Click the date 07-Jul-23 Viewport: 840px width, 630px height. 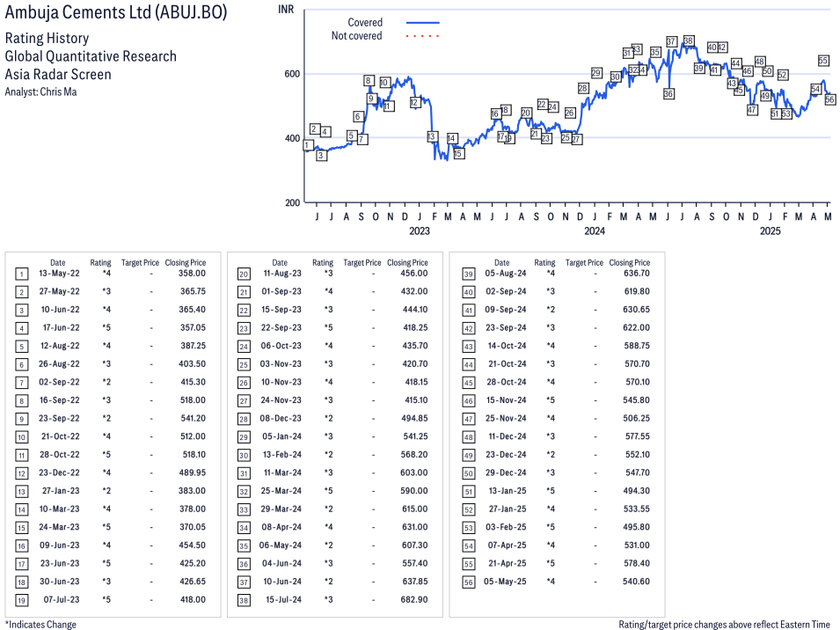pyautogui.click(x=62, y=599)
